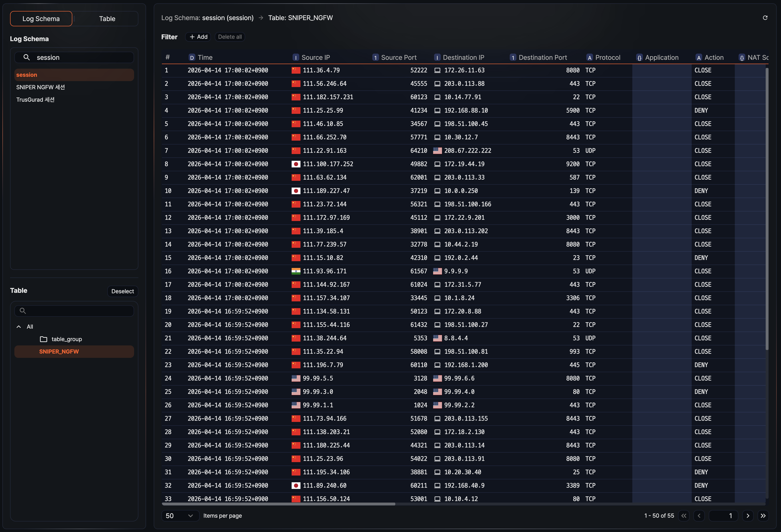Click the folder icon beside table_group
The height and width of the screenshot is (532, 781).
(x=44, y=339)
